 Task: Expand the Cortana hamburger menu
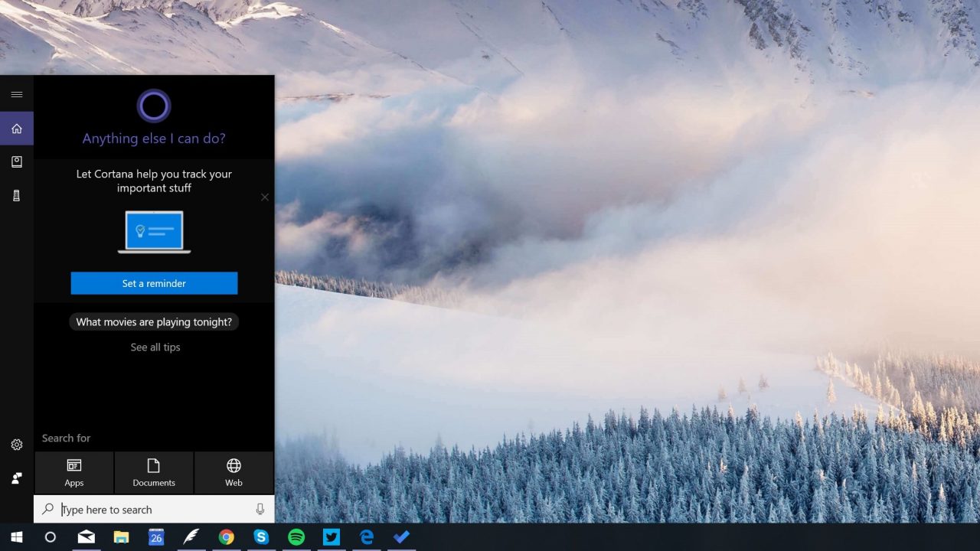(x=17, y=94)
